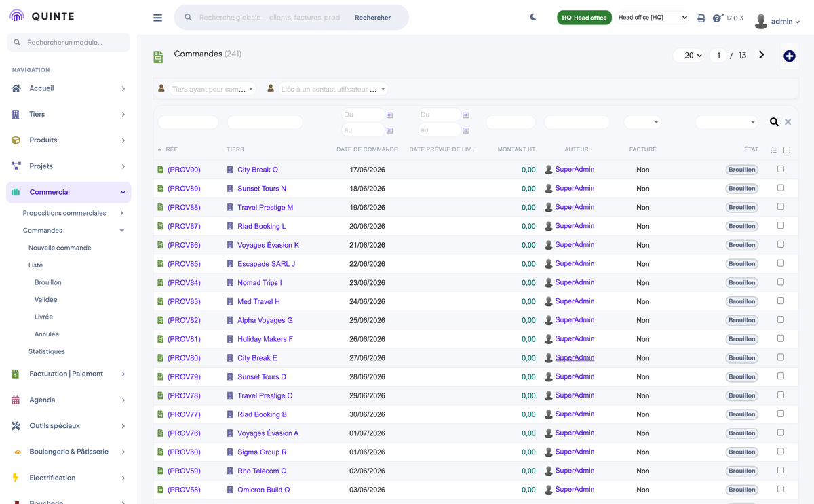This screenshot has height=504, width=814.
Task: Click order document icon of (PROV90)
Action: coord(161,170)
